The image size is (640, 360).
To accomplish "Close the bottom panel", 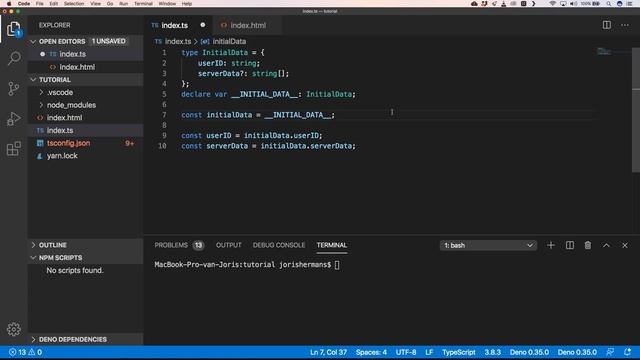I will pyautogui.click(x=624, y=245).
